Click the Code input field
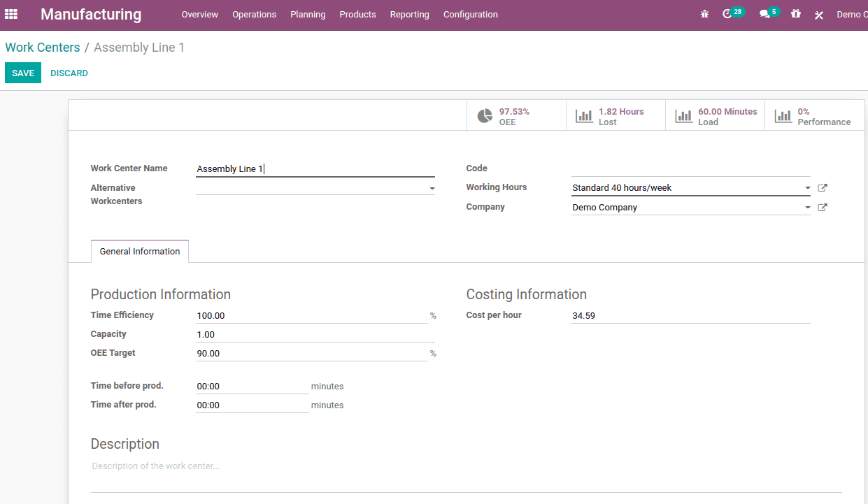Viewport: 868px width, 504px height. [x=691, y=168]
